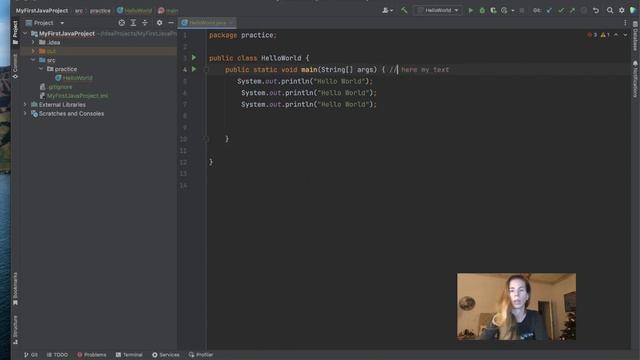
Task: Click Select Opened File target icon in Project panel
Action: click(122, 23)
